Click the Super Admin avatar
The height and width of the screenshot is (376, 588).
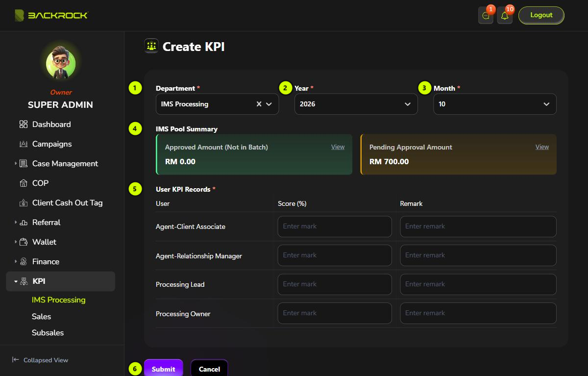[x=61, y=64]
